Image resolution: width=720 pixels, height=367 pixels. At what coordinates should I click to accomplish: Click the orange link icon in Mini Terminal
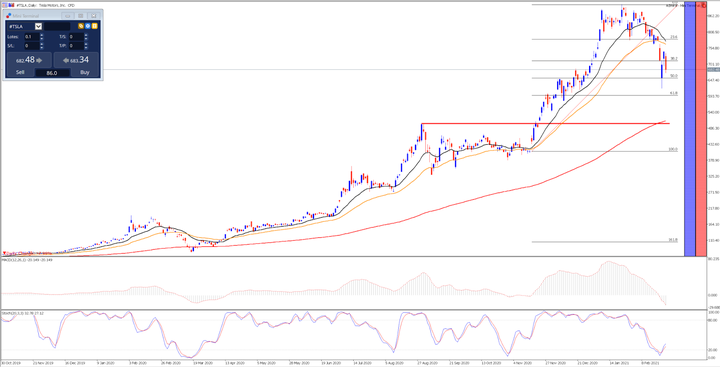click(81, 26)
